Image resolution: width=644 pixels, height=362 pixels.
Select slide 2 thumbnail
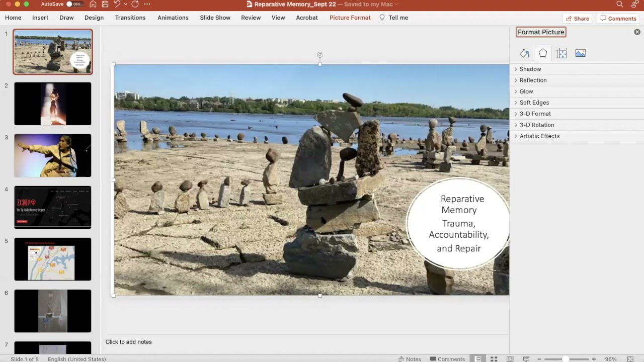point(53,104)
